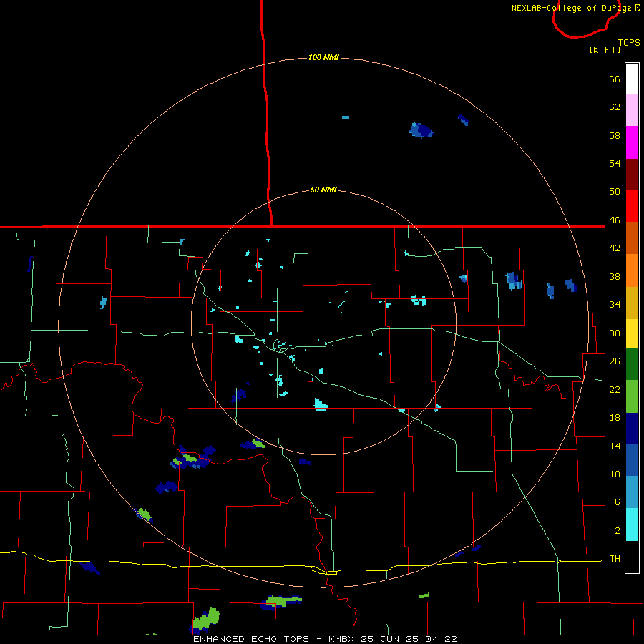This screenshot has width=644, height=644.
Task: Click legend value "42"
Action: tap(615, 248)
